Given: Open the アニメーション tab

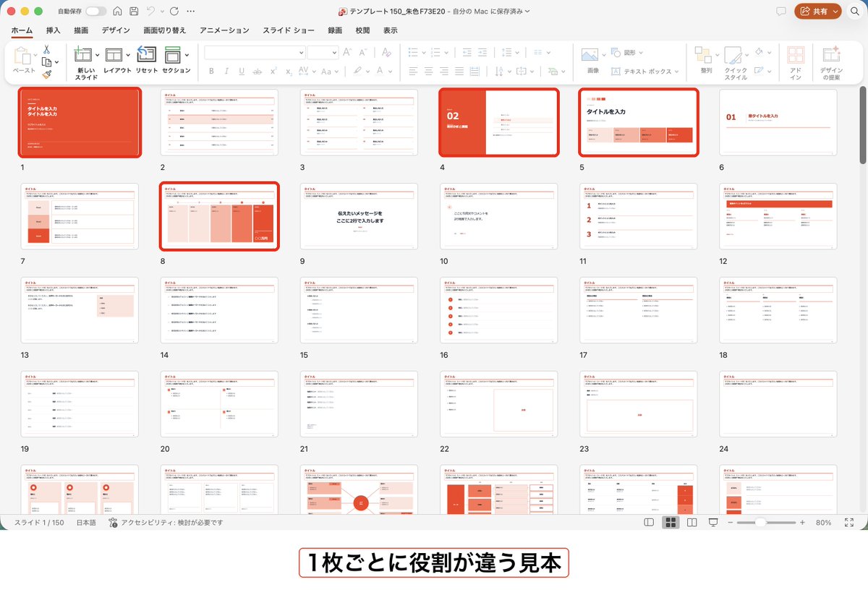Looking at the screenshot, I should pyautogui.click(x=224, y=30).
